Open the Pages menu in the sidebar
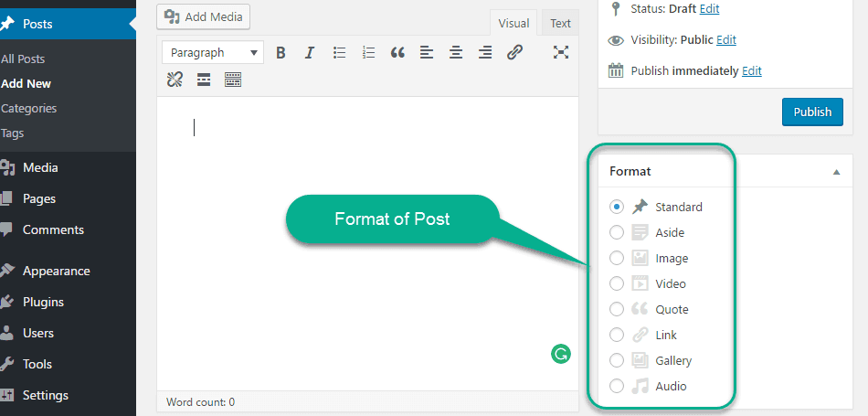The height and width of the screenshot is (416, 868). click(68, 198)
